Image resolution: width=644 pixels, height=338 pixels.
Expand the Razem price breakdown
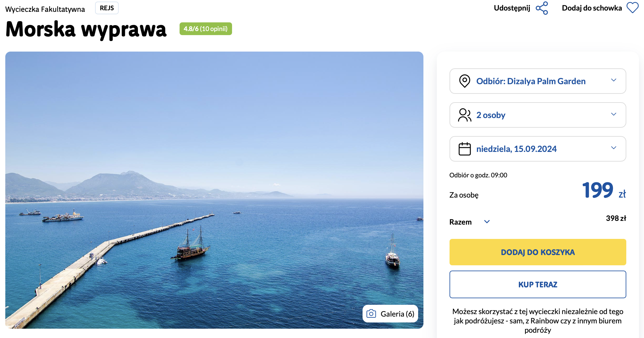point(487,222)
